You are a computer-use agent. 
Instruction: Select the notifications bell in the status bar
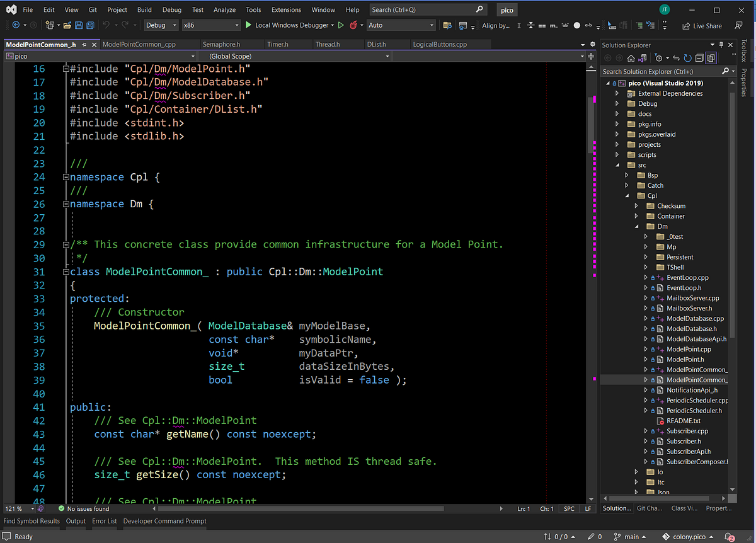(730, 537)
